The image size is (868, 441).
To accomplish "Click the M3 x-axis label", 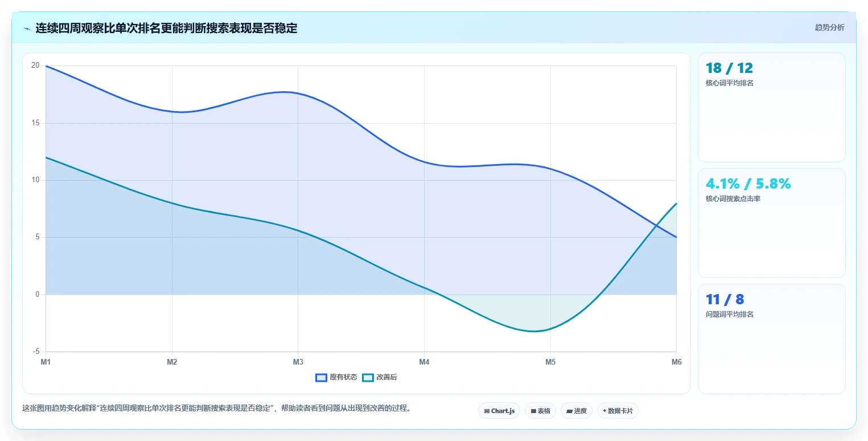I will [298, 362].
